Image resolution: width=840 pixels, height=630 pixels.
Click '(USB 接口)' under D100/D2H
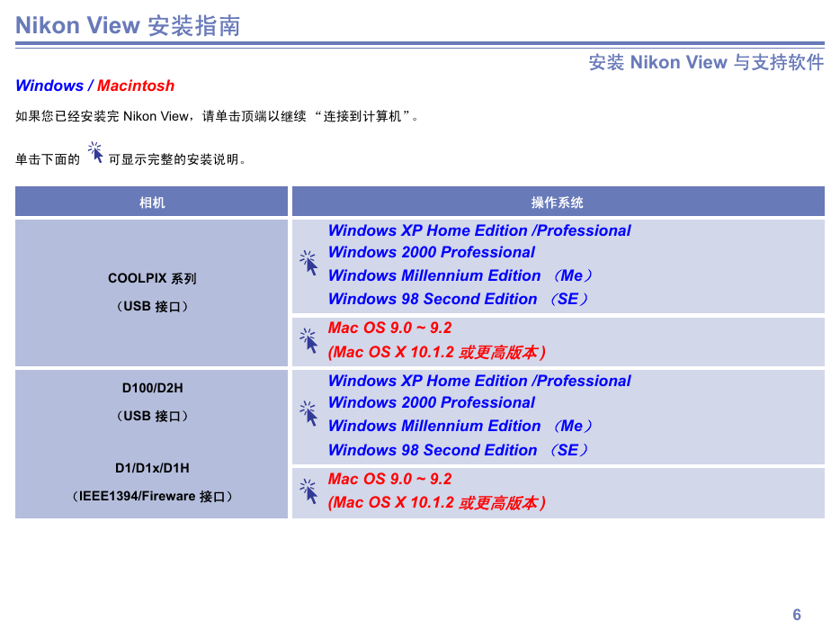tap(152, 416)
